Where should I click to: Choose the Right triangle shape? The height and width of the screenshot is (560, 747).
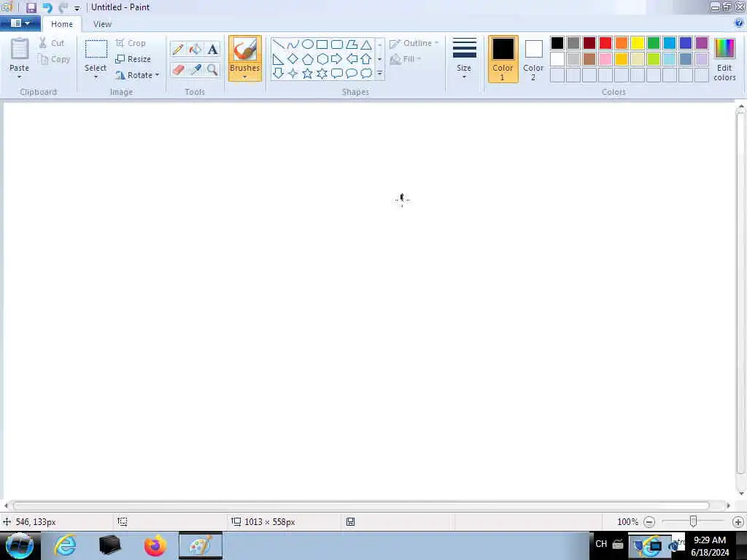pos(278,59)
